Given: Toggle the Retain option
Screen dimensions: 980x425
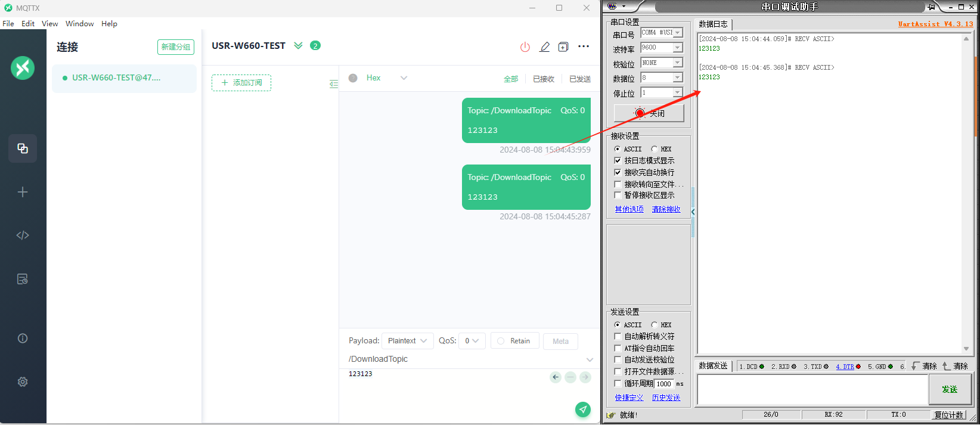Looking at the screenshot, I should (514, 341).
